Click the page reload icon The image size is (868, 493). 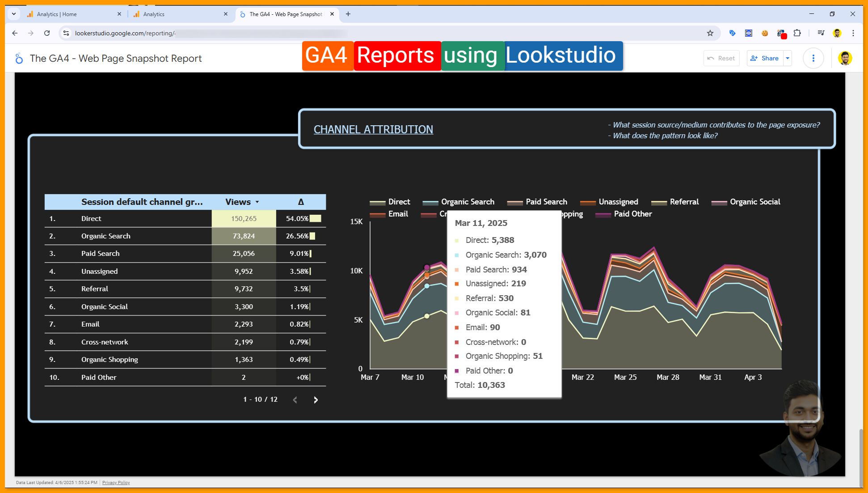[x=47, y=33]
